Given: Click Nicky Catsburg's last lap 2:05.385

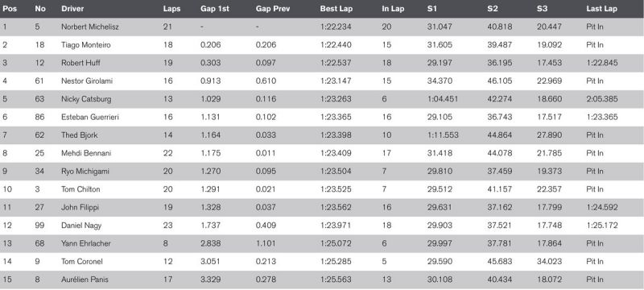Looking at the screenshot, I should click(x=601, y=99).
